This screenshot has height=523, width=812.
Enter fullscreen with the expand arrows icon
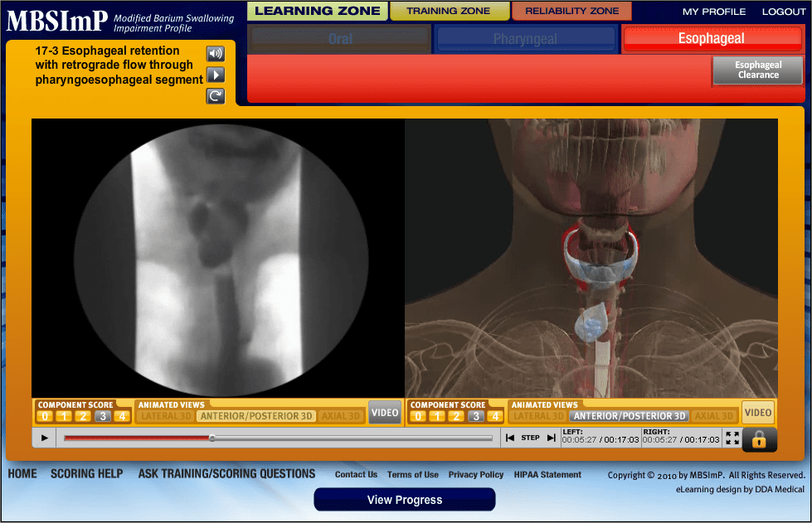pyautogui.click(x=732, y=438)
